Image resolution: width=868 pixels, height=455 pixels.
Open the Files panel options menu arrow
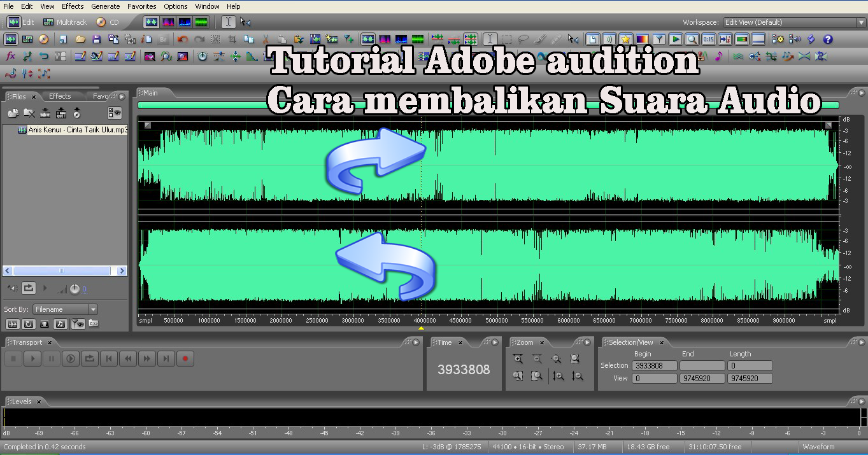click(122, 97)
